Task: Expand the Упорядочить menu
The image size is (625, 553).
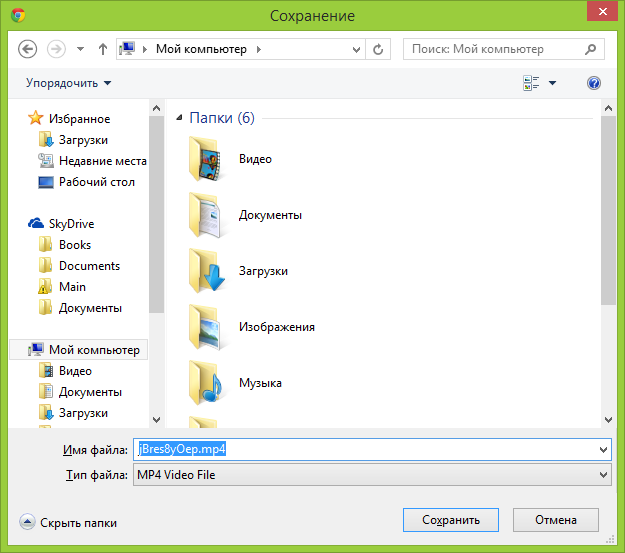Action: [68, 83]
